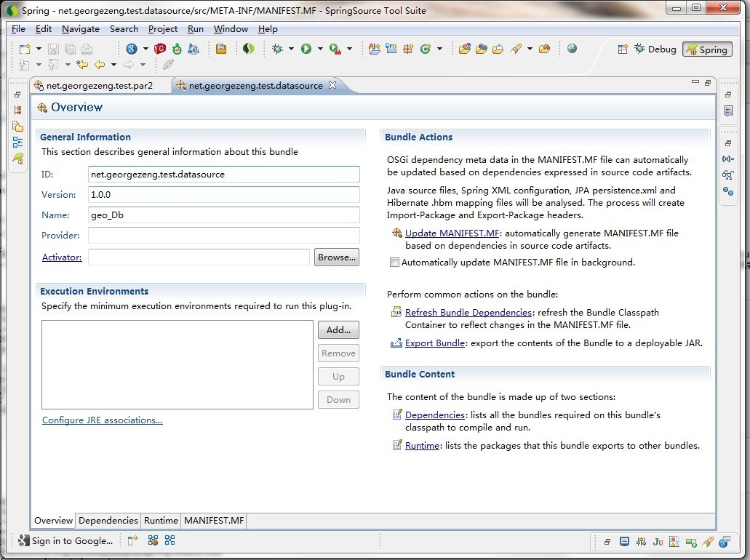Click the Spring Explorer leaf sidebar icon
750x560 pixels.
coord(17,158)
